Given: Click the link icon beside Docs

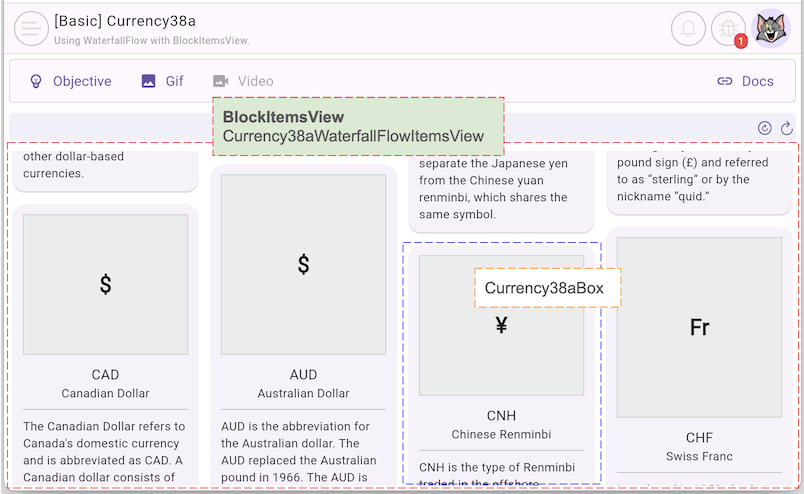Looking at the screenshot, I should click(x=725, y=81).
